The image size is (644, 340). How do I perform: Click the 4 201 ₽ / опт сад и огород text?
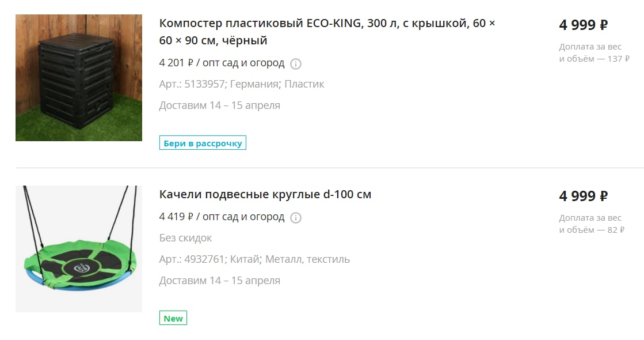pyautogui.click(x=222, y=63)
